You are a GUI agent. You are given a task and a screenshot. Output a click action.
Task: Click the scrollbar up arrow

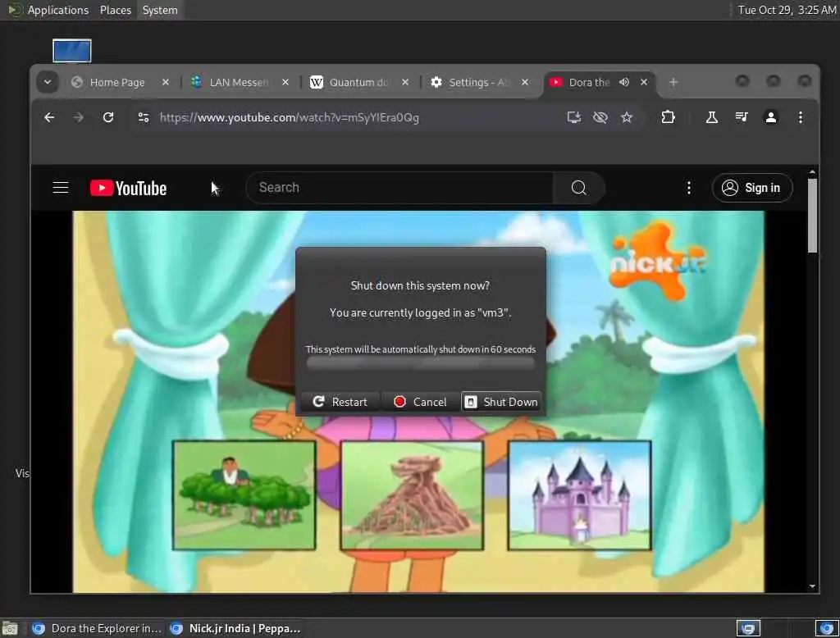tap(812, 172)
